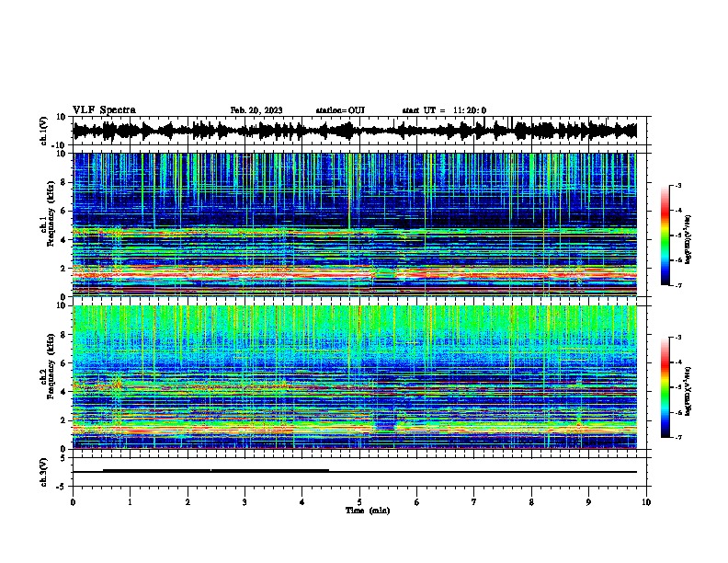
Task: Click the time axis tick label '5'
Action: pos(359,502)
